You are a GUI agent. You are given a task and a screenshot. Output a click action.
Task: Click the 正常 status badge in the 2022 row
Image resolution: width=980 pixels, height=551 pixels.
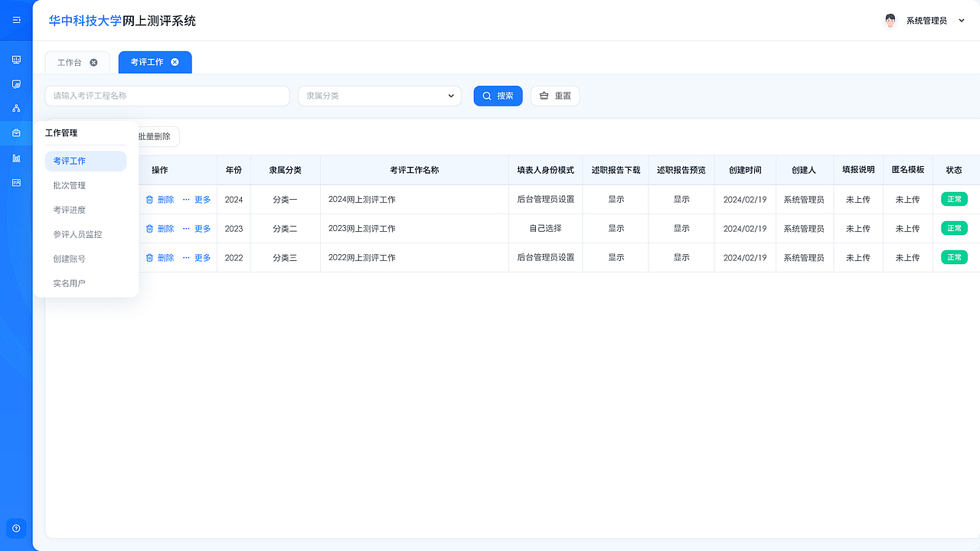(954, 257)
